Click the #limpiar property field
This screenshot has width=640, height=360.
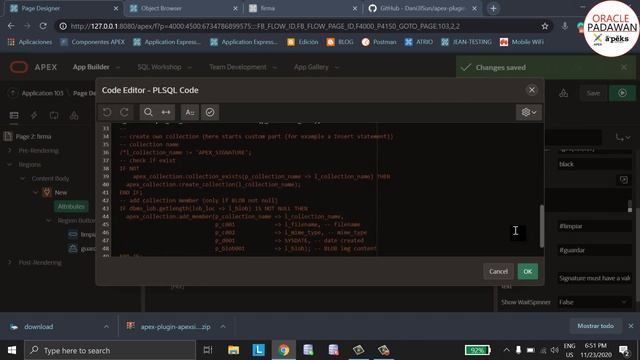tap(594, 226)
